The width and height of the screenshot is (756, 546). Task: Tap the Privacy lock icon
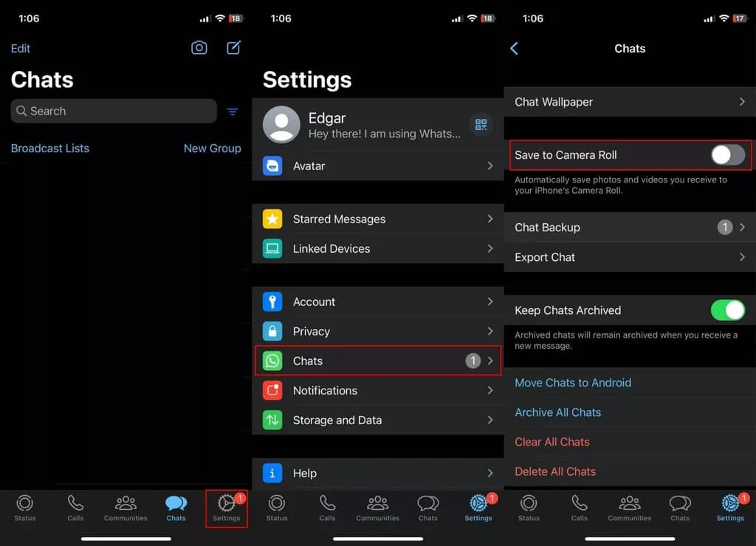[272, 331]
